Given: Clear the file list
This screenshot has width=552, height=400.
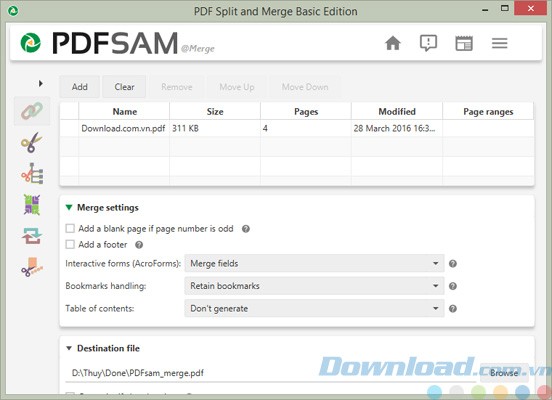Looking at the screenshot, I should [124, 87].
